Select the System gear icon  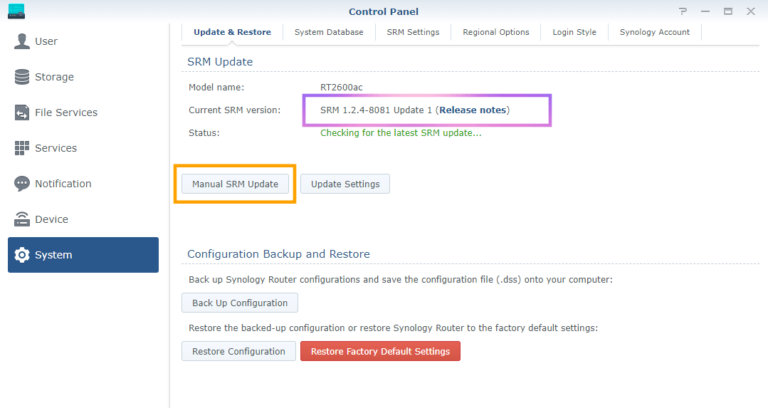click(22, 255)
